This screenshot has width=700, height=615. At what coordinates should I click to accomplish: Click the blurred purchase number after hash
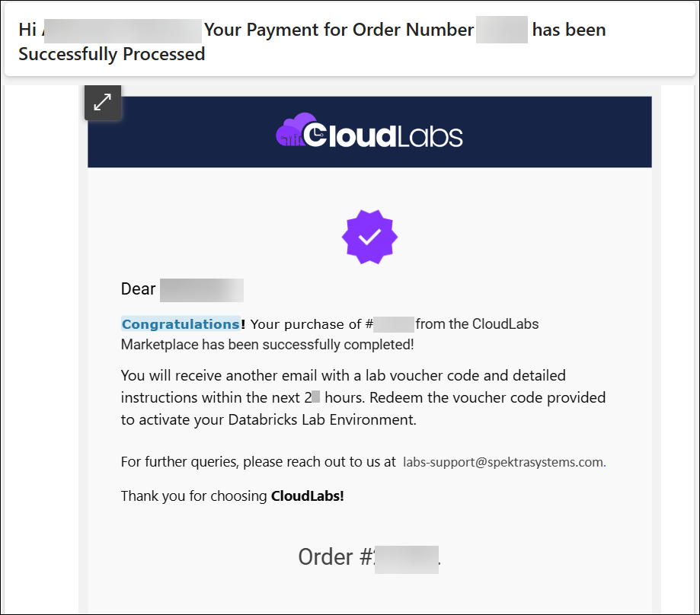point(394,325)
